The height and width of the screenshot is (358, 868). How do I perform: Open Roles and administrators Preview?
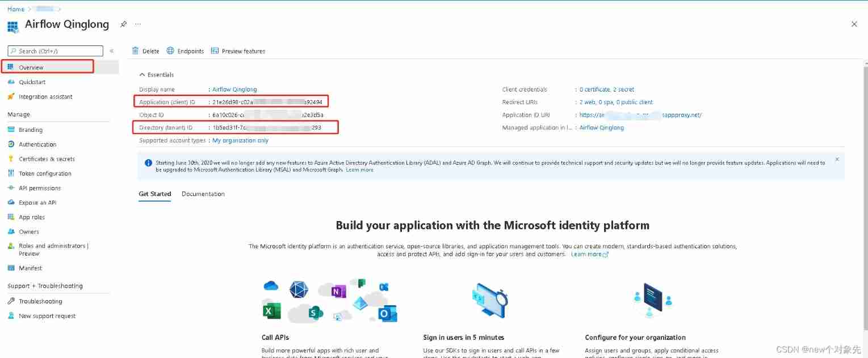pyautogui.click(x=53, y=249)
